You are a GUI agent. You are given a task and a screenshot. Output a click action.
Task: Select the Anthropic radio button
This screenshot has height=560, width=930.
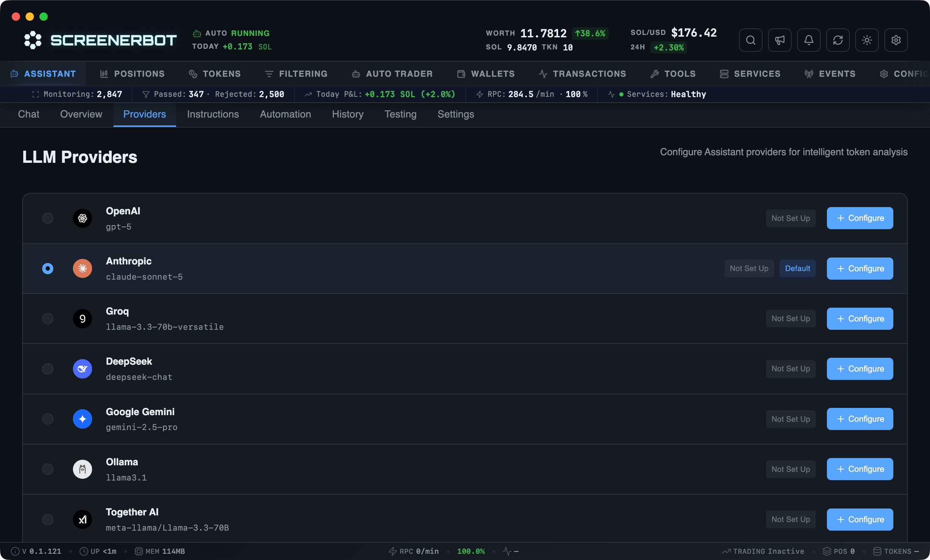[47, 269]
